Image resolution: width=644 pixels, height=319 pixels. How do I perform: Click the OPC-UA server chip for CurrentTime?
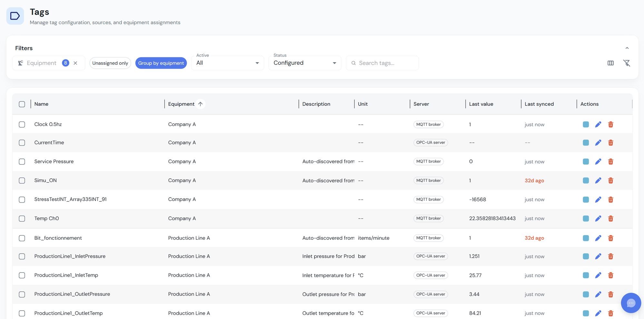(x=431, y=142)
